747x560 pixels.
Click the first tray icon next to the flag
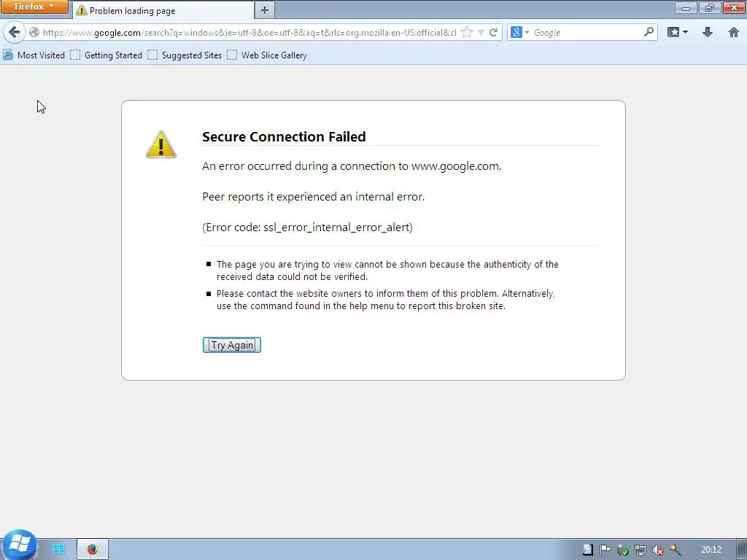click(587, 550)
